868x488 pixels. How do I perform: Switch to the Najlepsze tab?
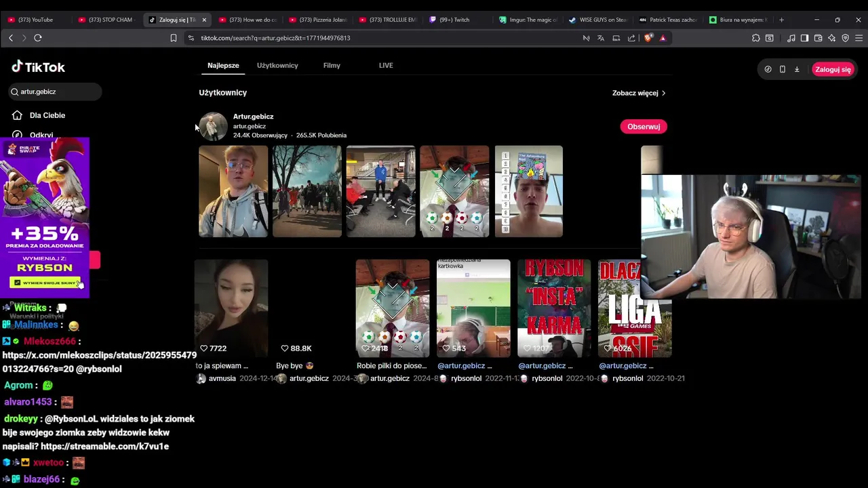point(223,65)
